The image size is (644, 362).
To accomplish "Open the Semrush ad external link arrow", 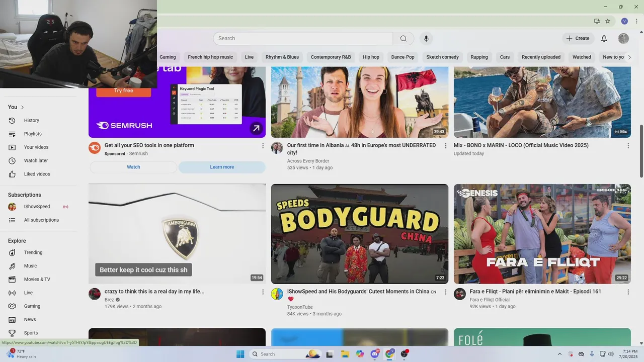I will (x=256, y=129).
